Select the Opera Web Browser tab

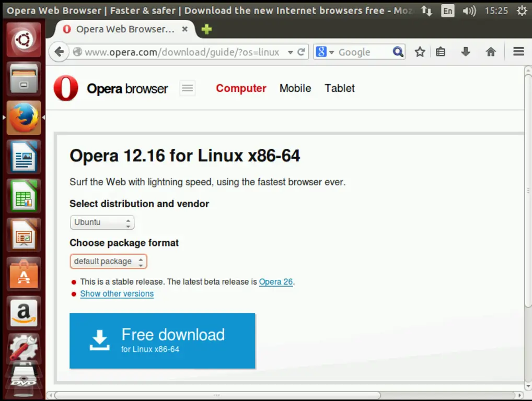click(x=125, y=29)
